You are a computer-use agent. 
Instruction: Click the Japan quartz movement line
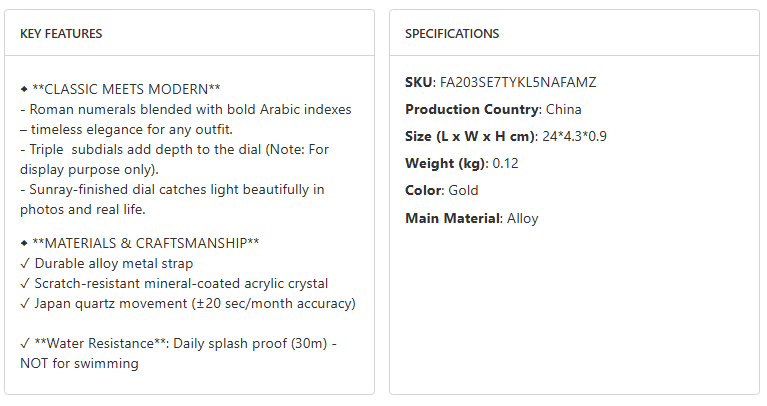tap(188, 303)
